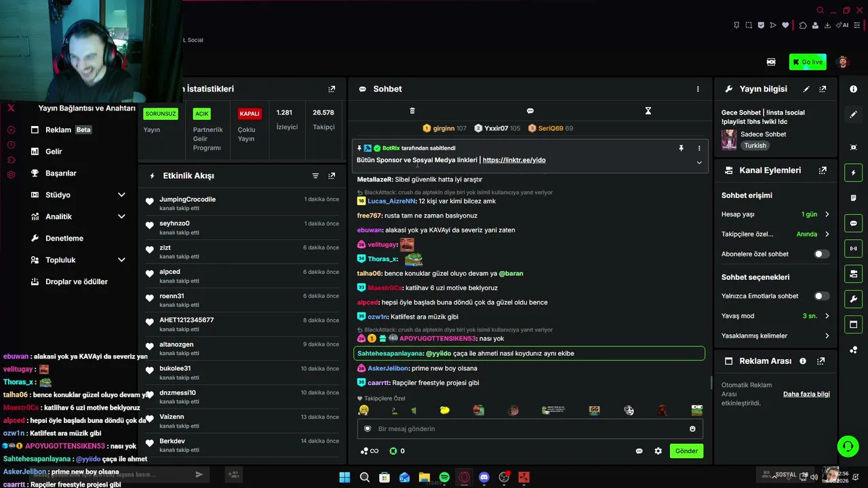Open the X (Twitter) icon in browser sidebar
Screen dimensions: 868x488
click(11, 108)
